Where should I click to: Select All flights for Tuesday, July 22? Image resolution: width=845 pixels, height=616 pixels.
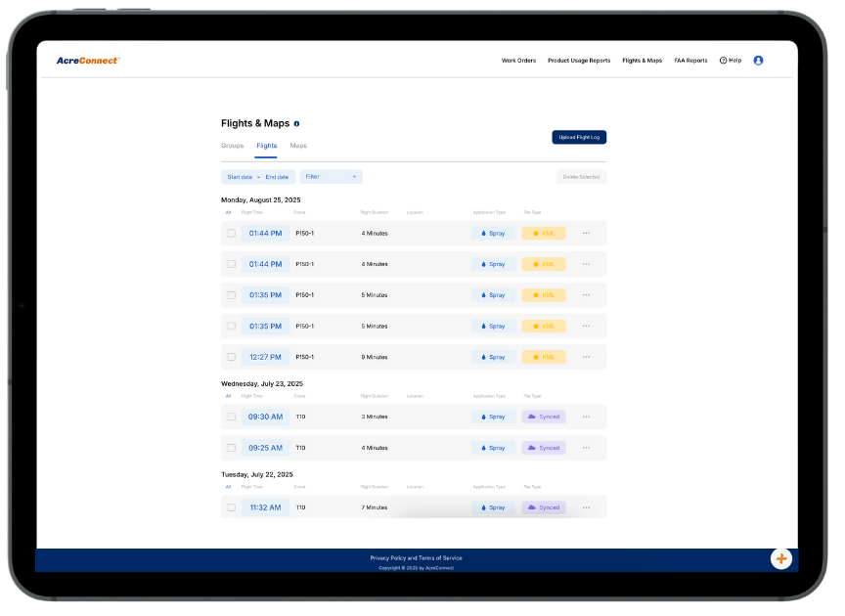coord(228,487)
